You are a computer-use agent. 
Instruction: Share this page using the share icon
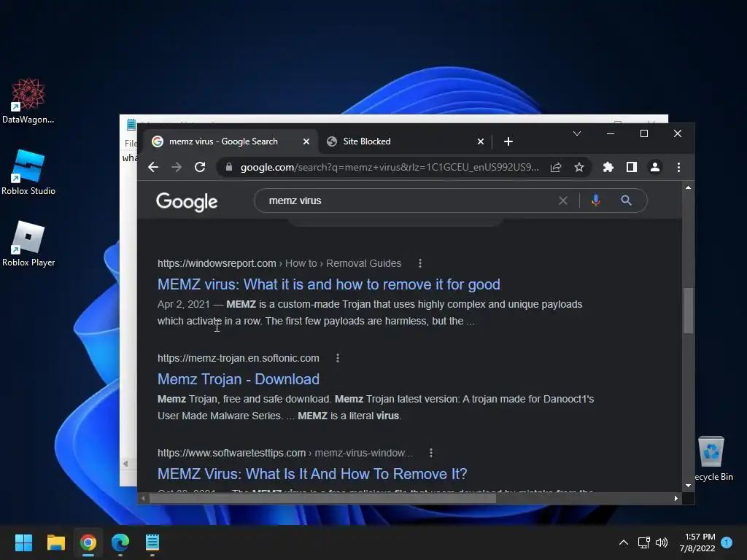(556, 167)
